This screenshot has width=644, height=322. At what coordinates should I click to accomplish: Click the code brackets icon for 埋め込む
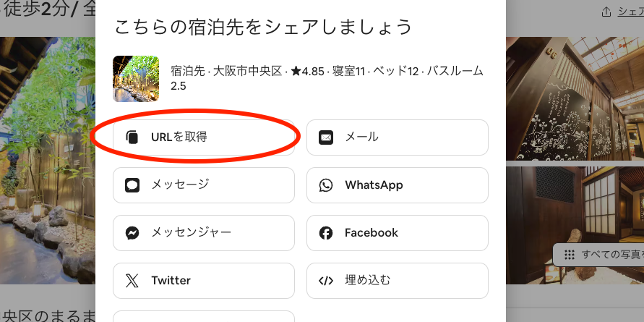pyautogui.click(x=326, y=281)
